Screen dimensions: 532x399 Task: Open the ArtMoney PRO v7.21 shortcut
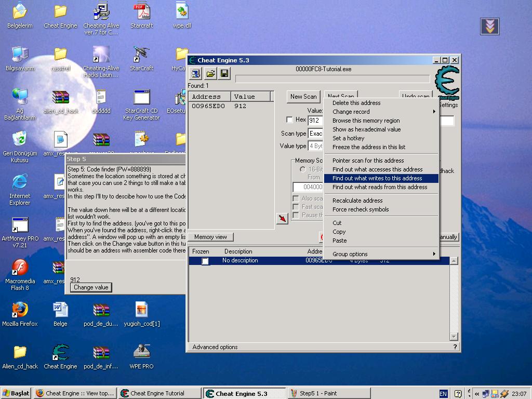tap(20, 232)
